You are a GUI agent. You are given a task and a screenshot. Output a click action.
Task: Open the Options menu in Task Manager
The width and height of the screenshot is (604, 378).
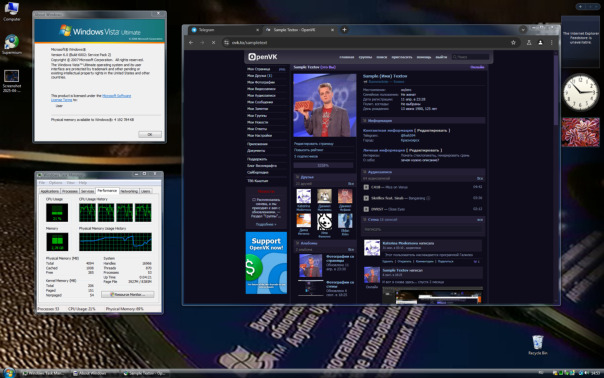tap(55, 183)
